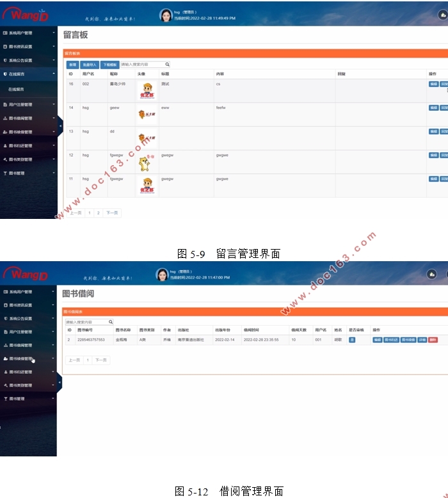The height and width of the screenshot is (498, 448).
Task: Click the search magnifier icon in 图书借阅 screen
Action: coord(111,322)
